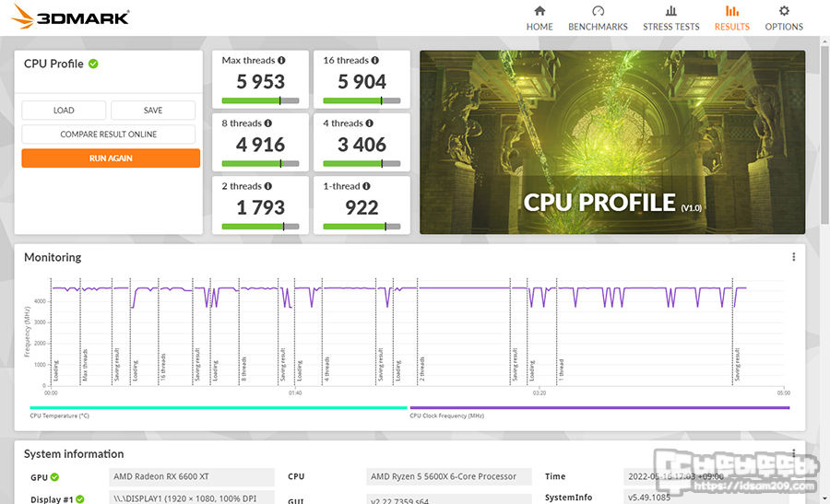Screen dimensions: 830x504
Task: Click Compare Result Online button
Action: tap(109, 135)
